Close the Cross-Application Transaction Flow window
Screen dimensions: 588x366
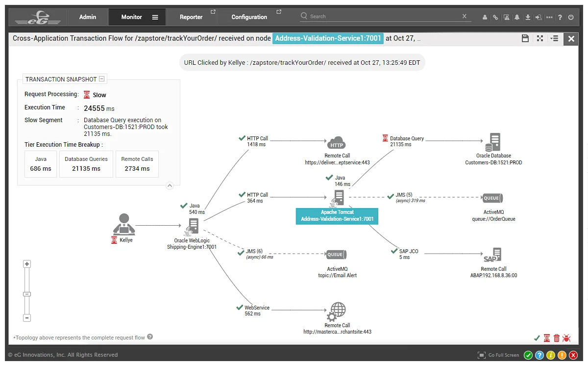point(571,39)
